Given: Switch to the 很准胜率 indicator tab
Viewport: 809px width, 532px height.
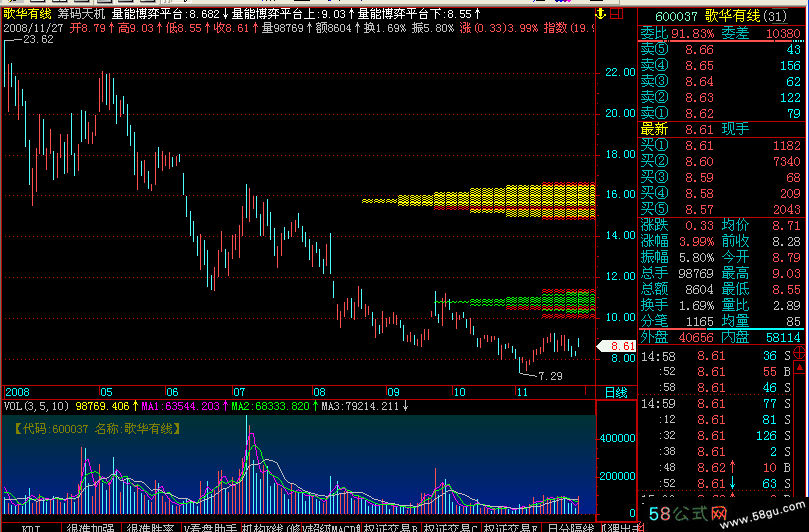Looking at the screenshot, I should click(151, 528).
